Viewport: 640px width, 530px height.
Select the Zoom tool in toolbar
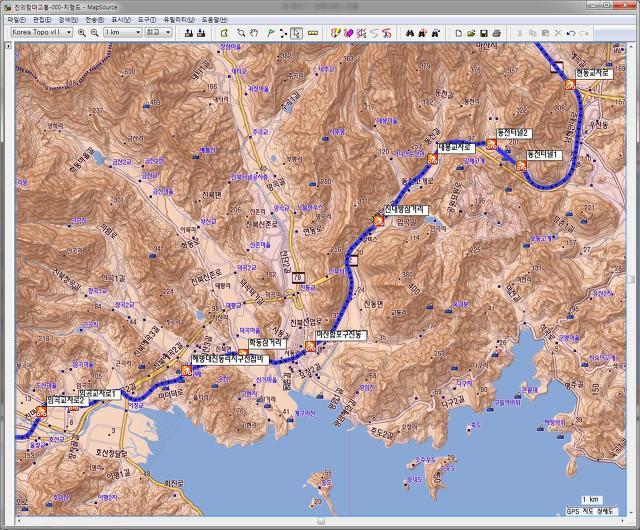(x=241, y=33)
